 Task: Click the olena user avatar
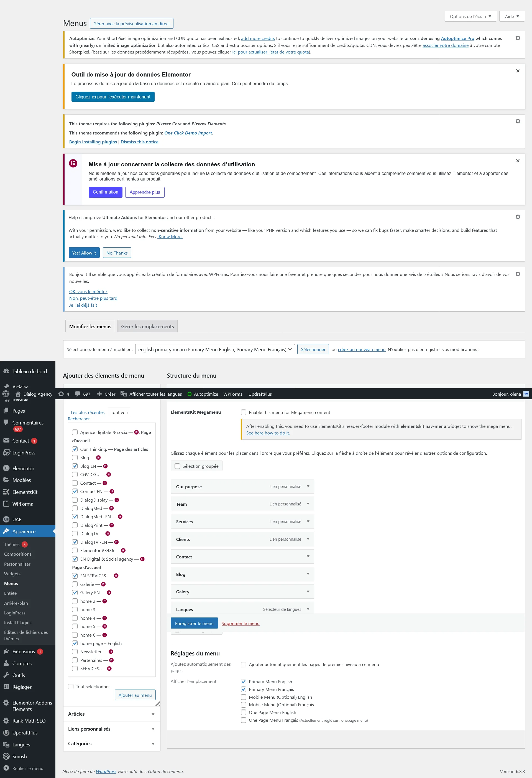pos(526,394)
